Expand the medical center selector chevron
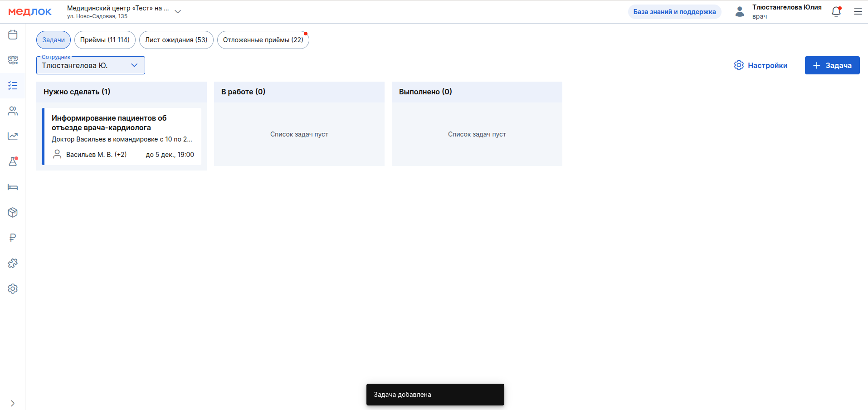The width and height of the screenshot is (868, 410). coord(178,12)
